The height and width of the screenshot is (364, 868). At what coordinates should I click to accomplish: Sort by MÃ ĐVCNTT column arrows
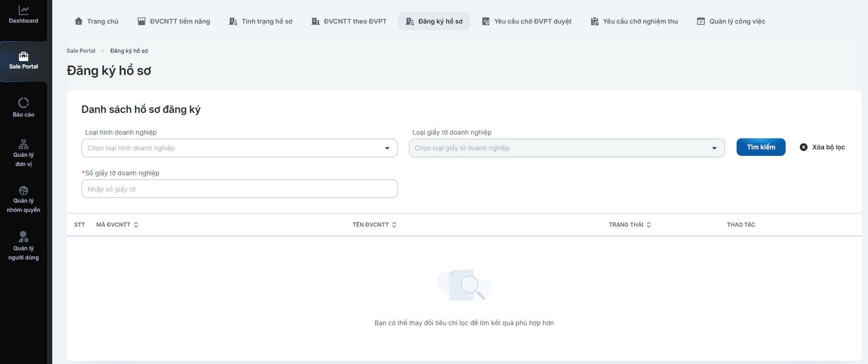coord(136,225)
